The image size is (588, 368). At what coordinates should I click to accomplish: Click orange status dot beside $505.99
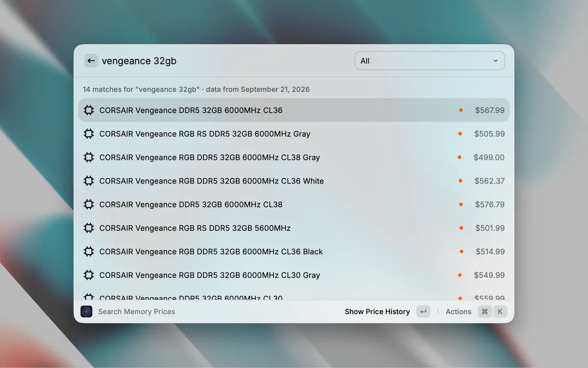point(460,134)
